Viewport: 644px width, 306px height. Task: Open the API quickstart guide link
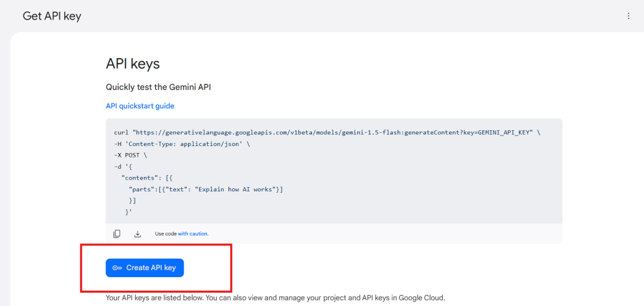coord(140,106)
